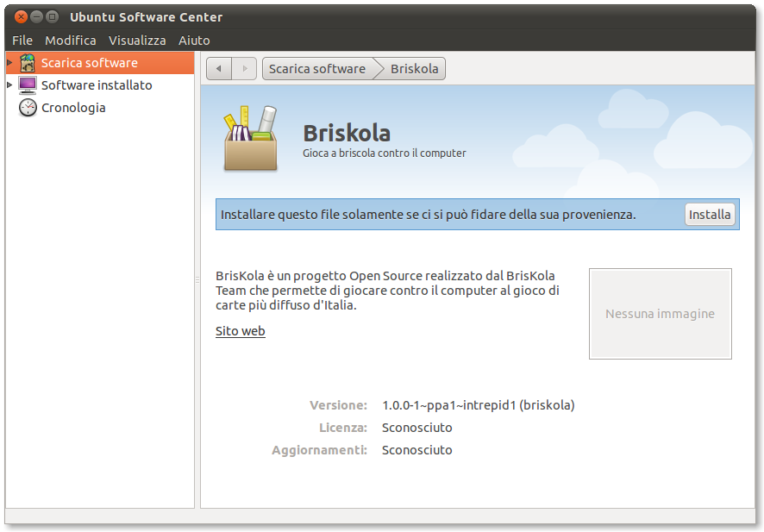Click the 'Installare questo file solamente' warning text
Screen dimensions: 764x532
tap(429, 215)
